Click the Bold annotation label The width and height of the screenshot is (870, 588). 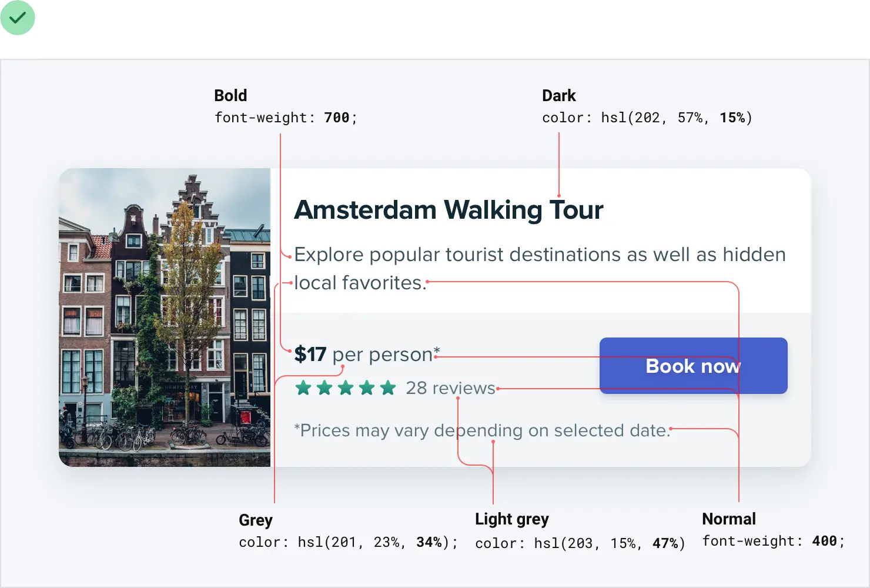click(230, 96)
